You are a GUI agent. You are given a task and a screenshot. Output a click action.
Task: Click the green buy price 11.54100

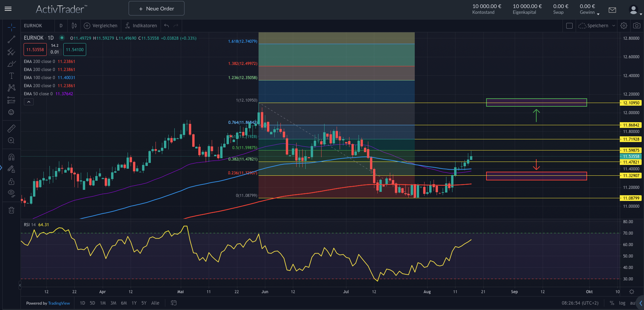coord(75,49)
